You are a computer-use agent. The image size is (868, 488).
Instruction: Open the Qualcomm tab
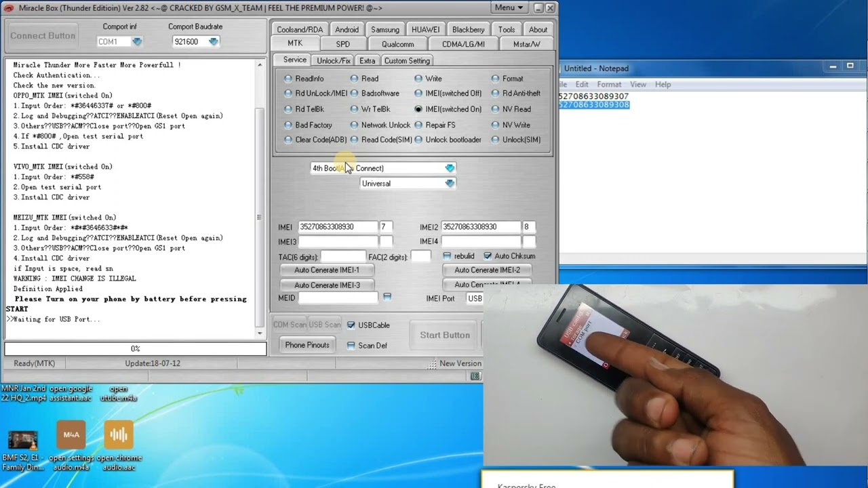397,44
